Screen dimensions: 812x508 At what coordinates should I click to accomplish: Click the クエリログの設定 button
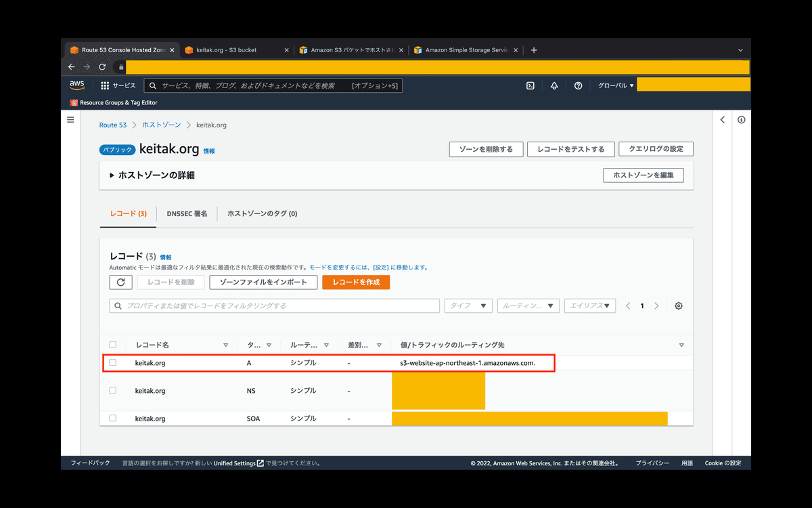[656, 149]
